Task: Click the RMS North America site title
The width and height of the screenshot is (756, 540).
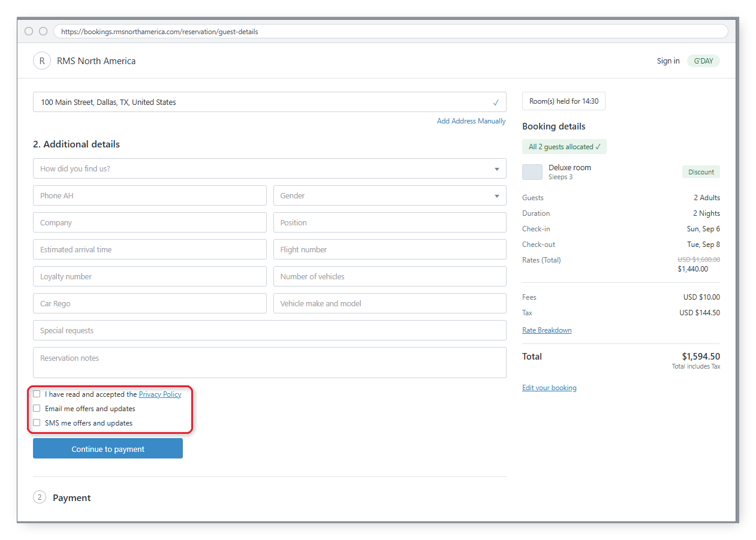Action: [97, 61]
